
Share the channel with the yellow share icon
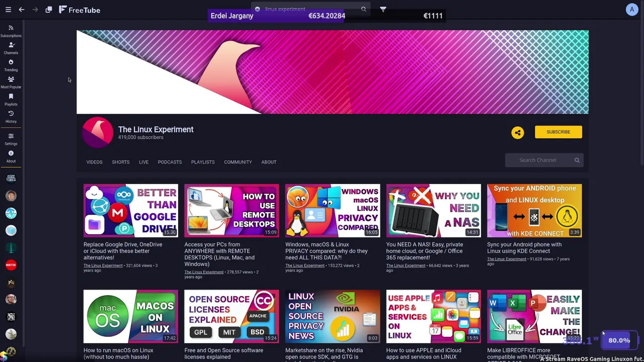[518, 132]
